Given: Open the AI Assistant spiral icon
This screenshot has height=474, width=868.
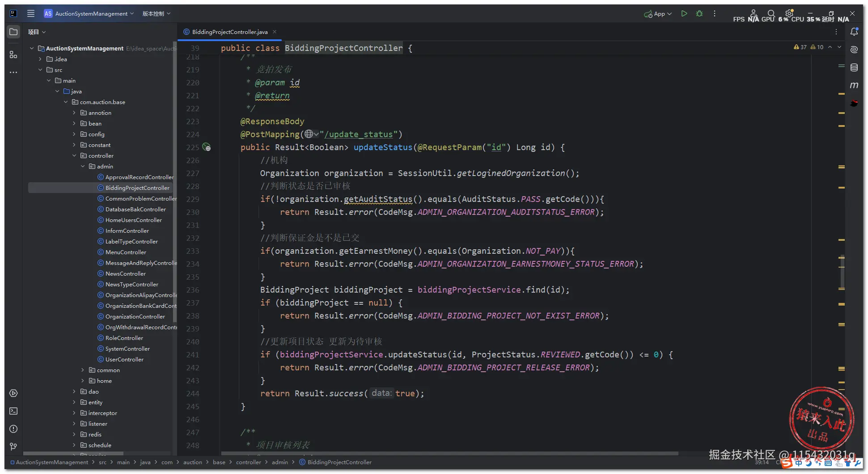Looking at the screenshot, I should 854,50.
